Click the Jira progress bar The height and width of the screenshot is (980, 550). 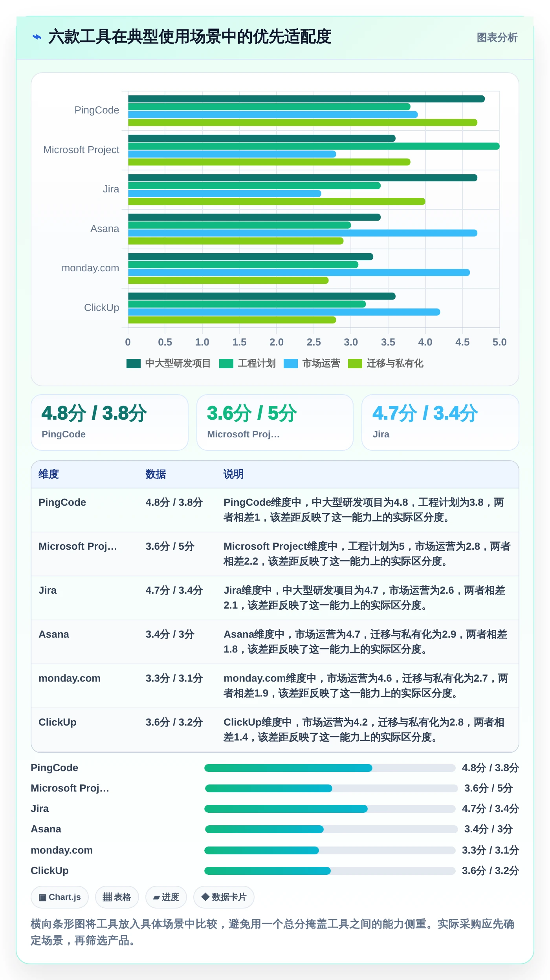pos(330,809)
